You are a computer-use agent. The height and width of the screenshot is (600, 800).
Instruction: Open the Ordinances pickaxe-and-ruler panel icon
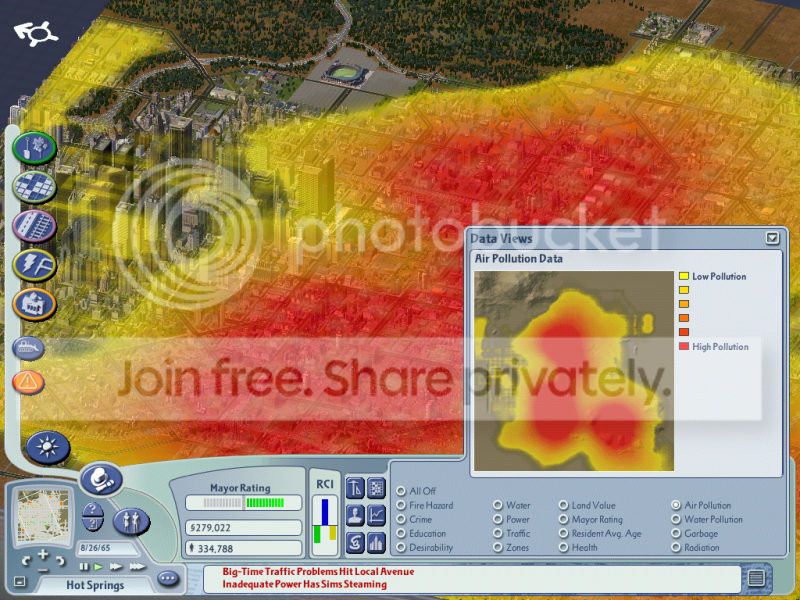click(x=355, y=488)
